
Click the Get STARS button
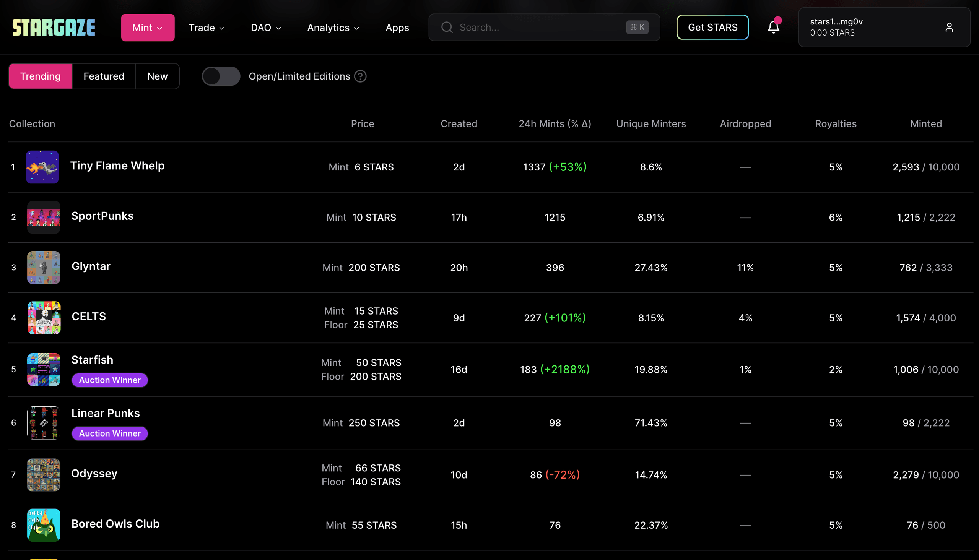(712, 27)
